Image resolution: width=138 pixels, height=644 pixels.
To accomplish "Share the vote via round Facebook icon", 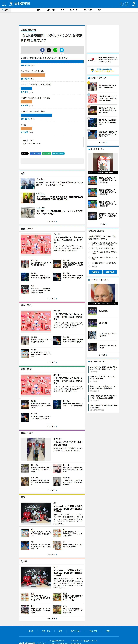I will pyautogui.click(x=42, y=50).
